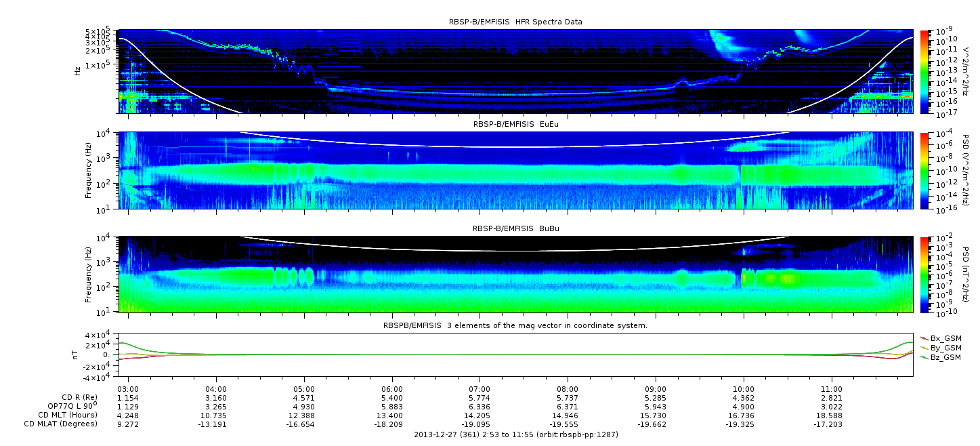This screenshot has height=446, width=980.
Task: Click the HFR Spectra color bar
Action: 924,71
